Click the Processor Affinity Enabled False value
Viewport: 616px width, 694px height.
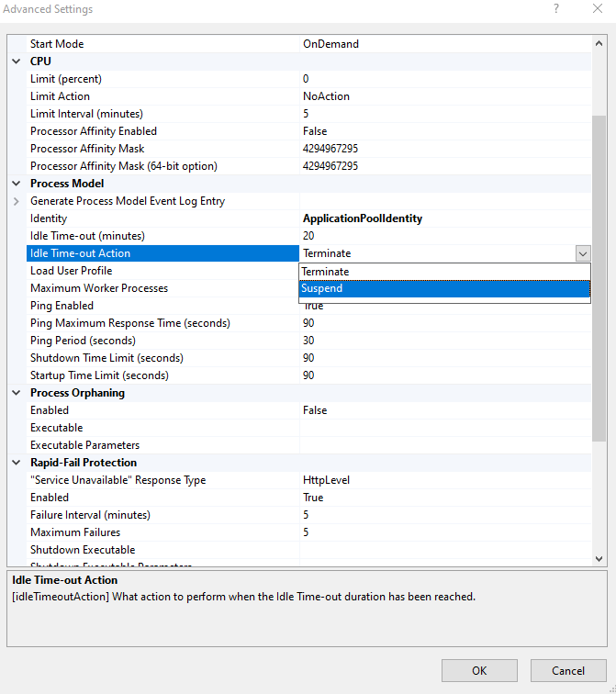click(315, 131)
